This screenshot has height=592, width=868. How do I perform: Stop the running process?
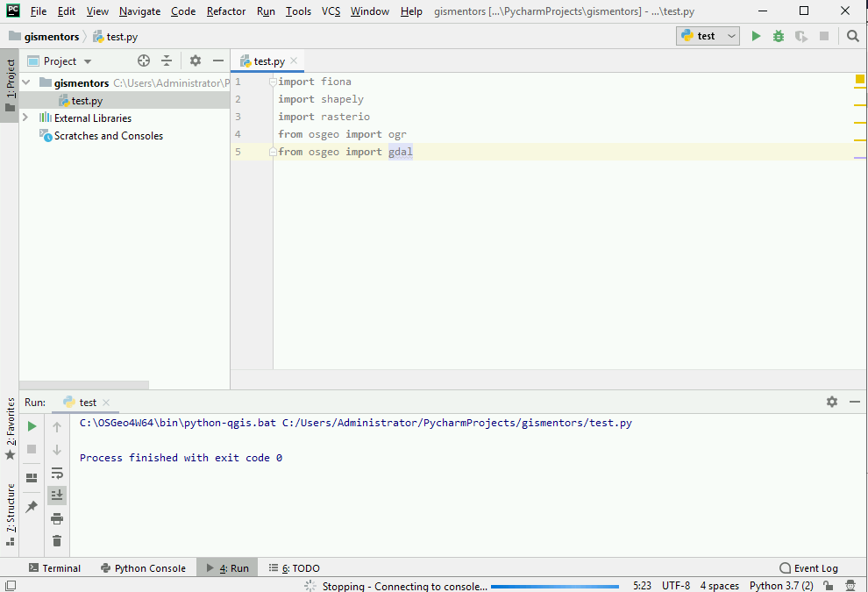(x=32, y=449)
